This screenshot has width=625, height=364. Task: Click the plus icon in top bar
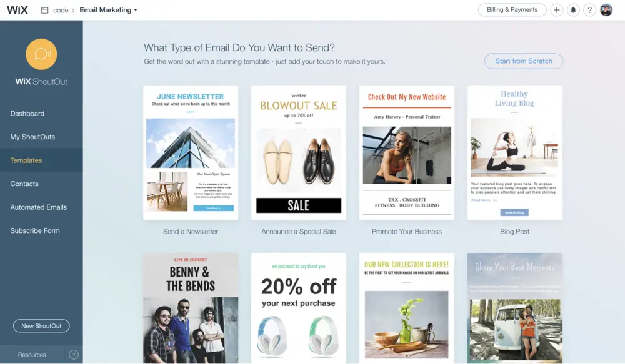557,10
